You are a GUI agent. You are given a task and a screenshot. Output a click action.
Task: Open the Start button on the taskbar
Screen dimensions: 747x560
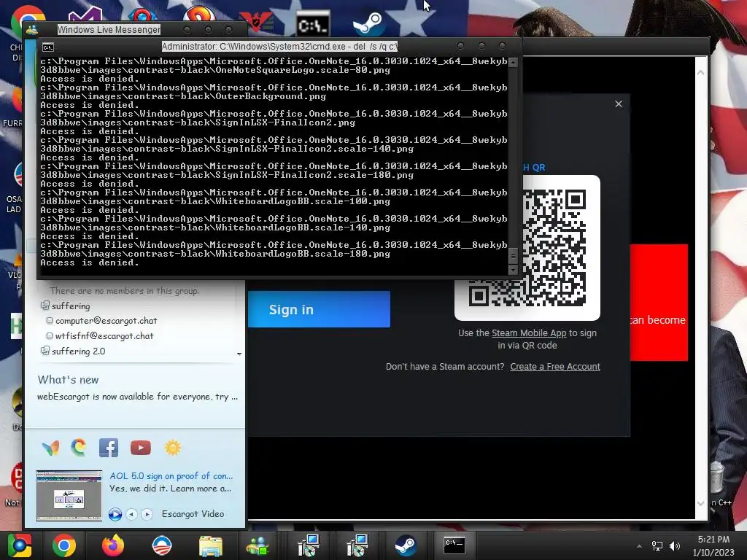click(20, 545)
